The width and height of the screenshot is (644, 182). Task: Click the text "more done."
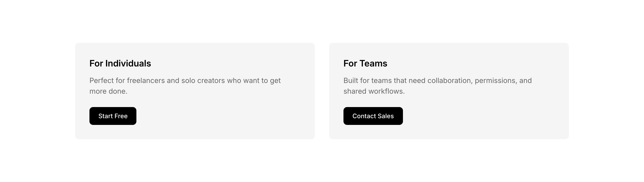[x=108, y=91]
